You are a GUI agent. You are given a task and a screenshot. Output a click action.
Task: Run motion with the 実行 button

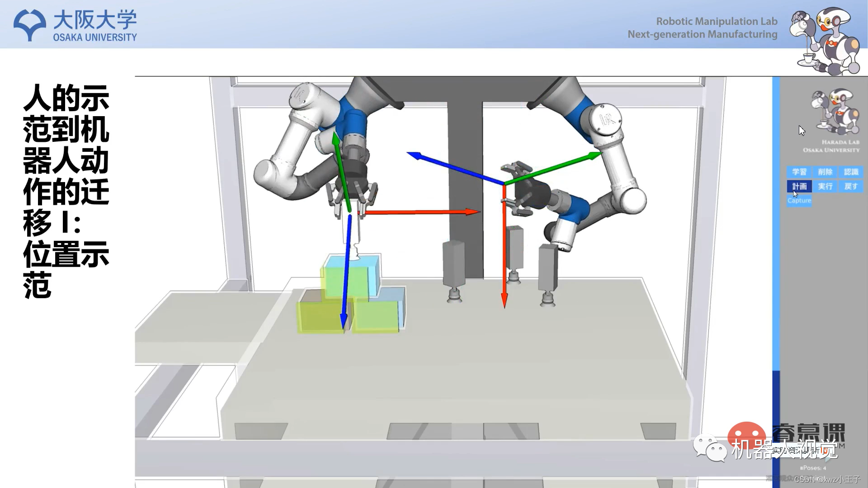coord(825,186)
